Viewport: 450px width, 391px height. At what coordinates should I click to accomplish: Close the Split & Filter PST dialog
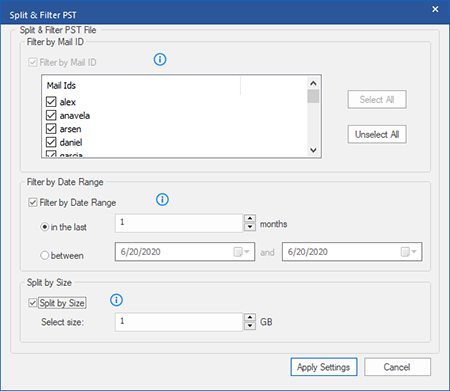[435, 9]
